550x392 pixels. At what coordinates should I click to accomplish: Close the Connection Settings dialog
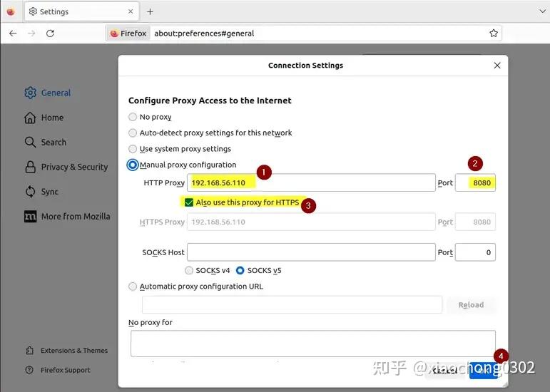[497, 66]
